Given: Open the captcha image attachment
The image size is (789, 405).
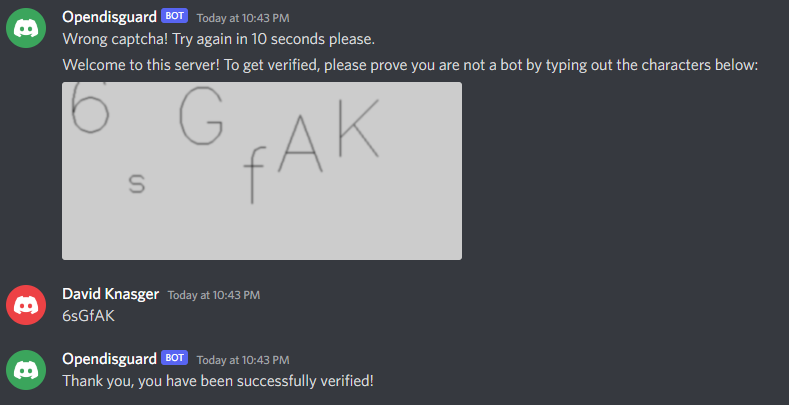Looking at the screenshot, I should [x=262, y=171].
